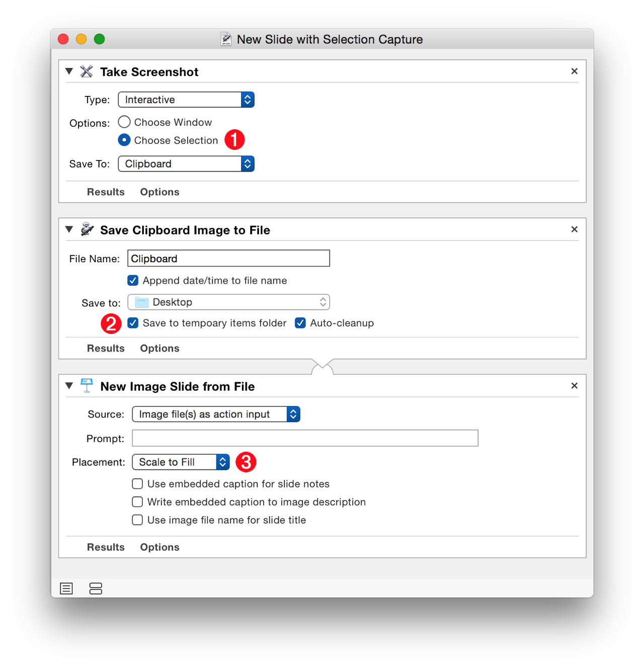Collapse the New Image Slide from File triangle
The image size is (644, 670).
coord(69,386)
